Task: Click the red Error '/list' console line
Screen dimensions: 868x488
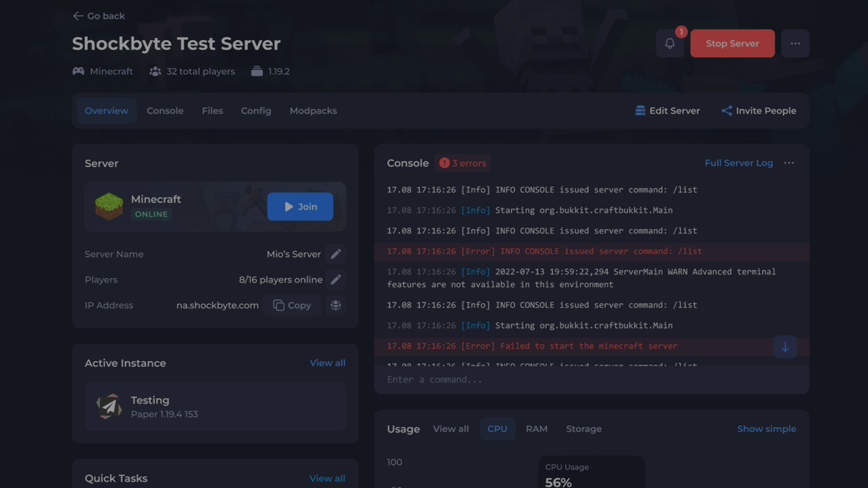Action: (x=592, y=251)
